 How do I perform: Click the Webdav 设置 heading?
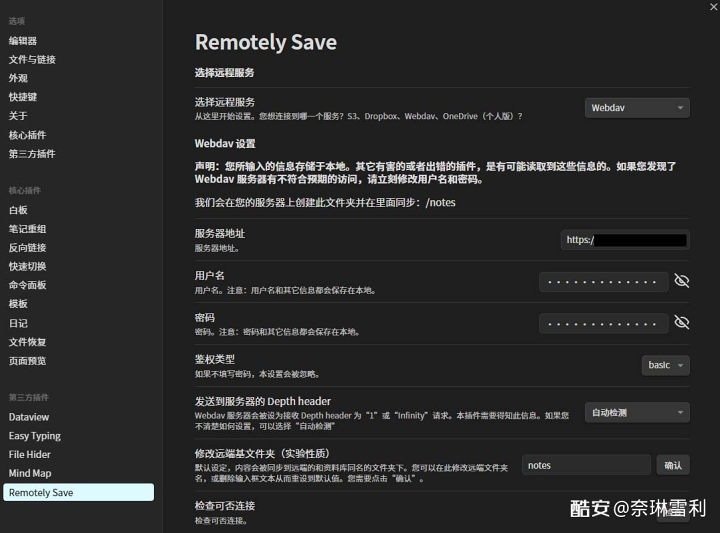point(225,143)
